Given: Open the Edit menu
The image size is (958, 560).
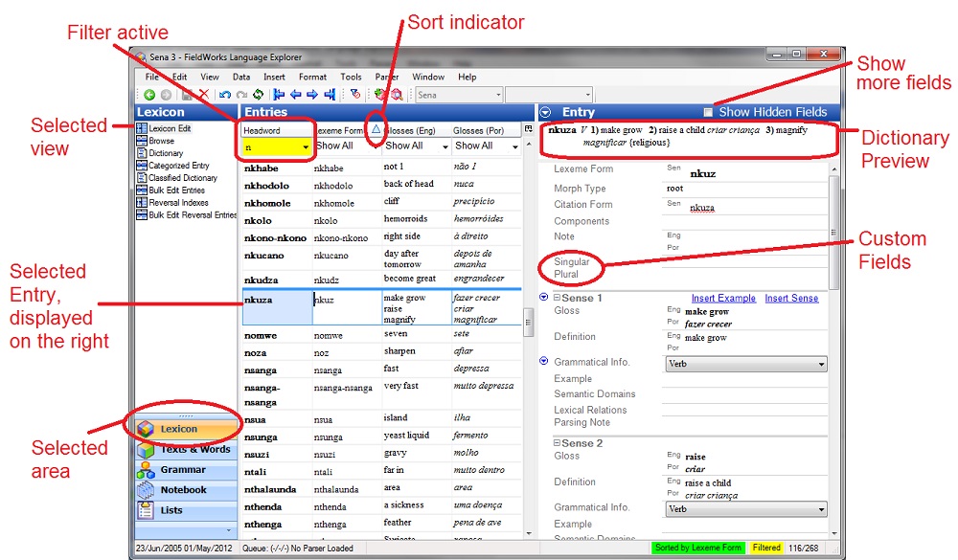Looking at the screenshot, I should (180, 77).
